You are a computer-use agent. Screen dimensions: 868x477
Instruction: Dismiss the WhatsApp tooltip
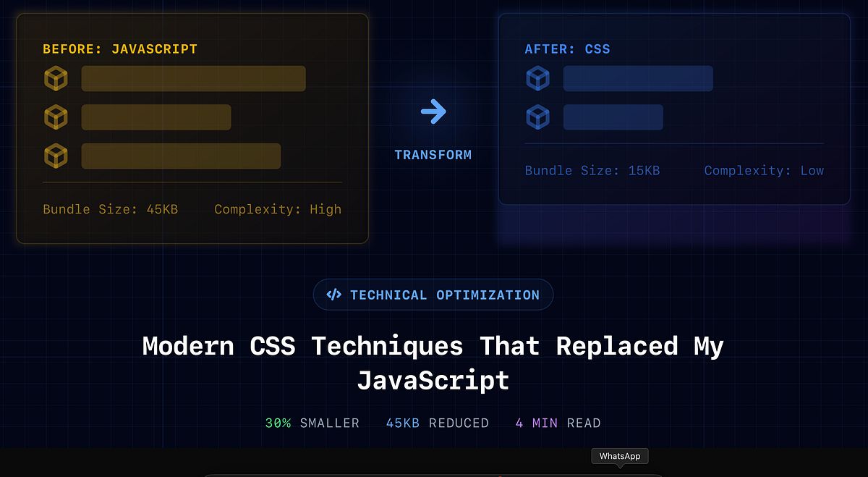(x=619, y=455)
